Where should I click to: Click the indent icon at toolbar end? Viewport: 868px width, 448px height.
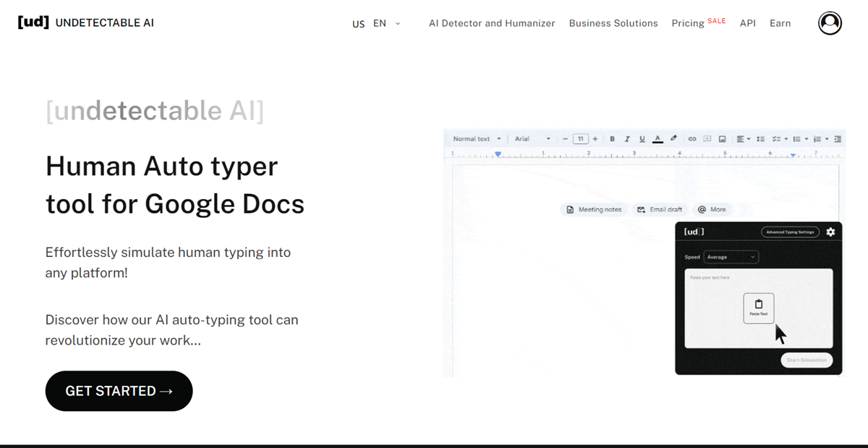(838, 139)
